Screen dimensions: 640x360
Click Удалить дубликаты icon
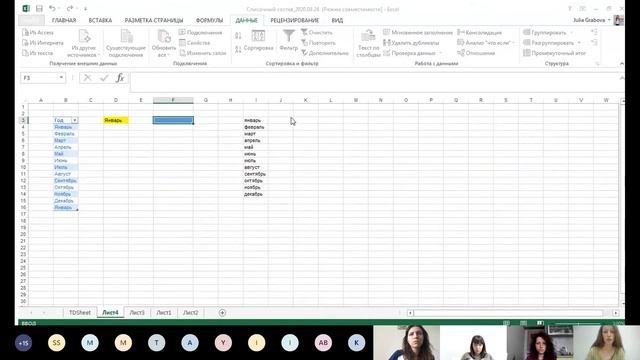point(387,42)
